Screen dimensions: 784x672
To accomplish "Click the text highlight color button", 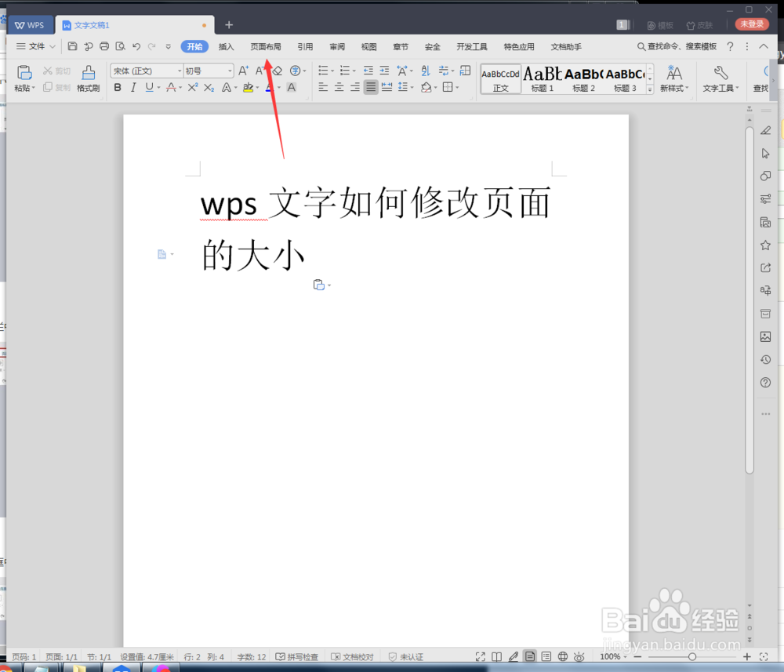I will [x=248, y=88].
